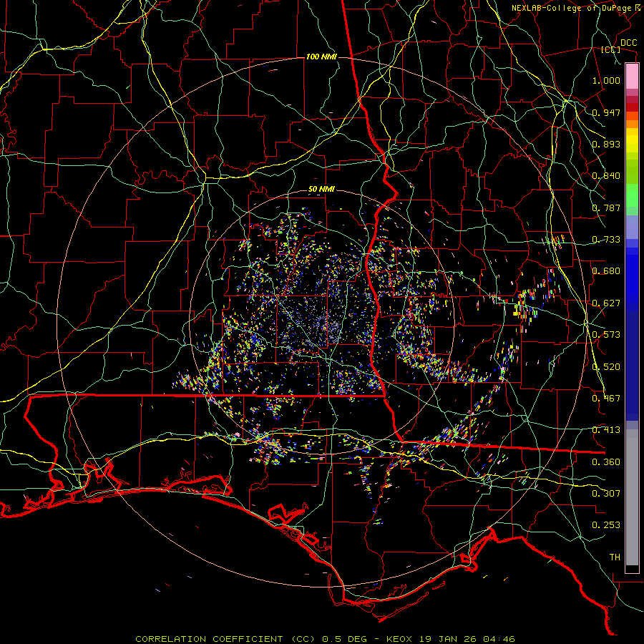Click the 0.573 scale value
Viewport: 644px width, 644px height.
tap(606, 335)
